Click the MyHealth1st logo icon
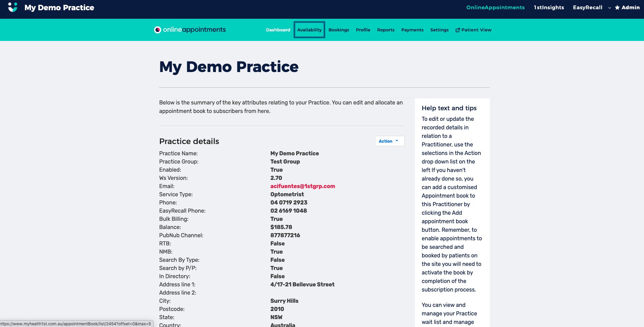 coord(13,7)
